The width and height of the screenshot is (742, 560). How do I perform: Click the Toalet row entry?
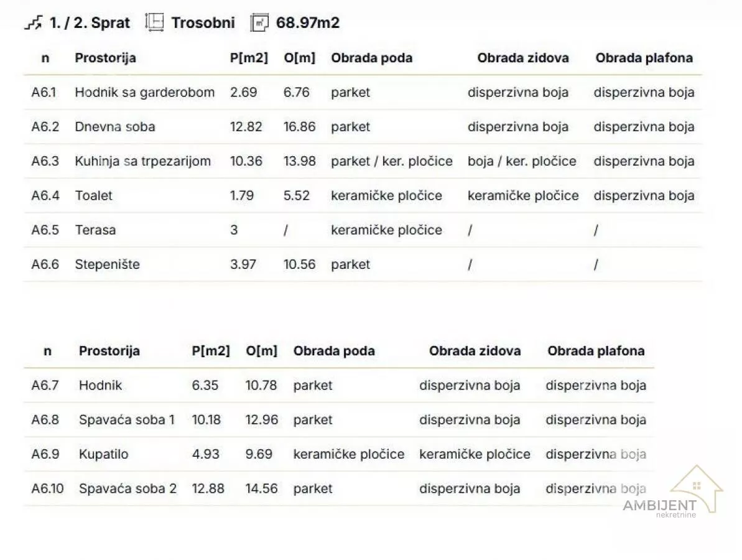pos(363,195)
